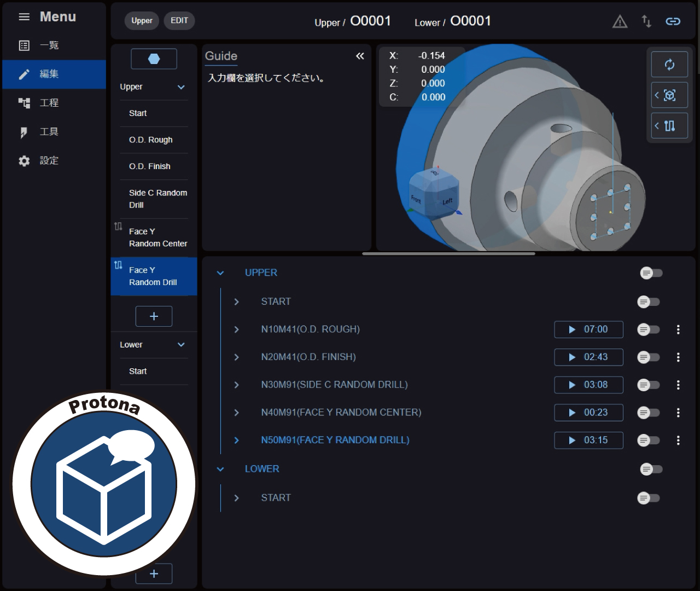Click the blue hexagon button above Upper

tap(154, 59)
